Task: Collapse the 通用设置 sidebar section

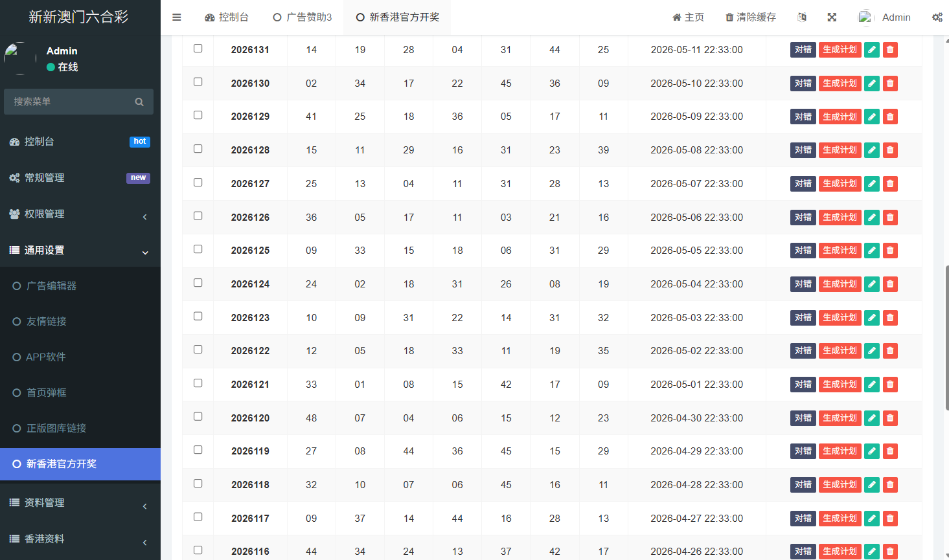Action: 80,251
